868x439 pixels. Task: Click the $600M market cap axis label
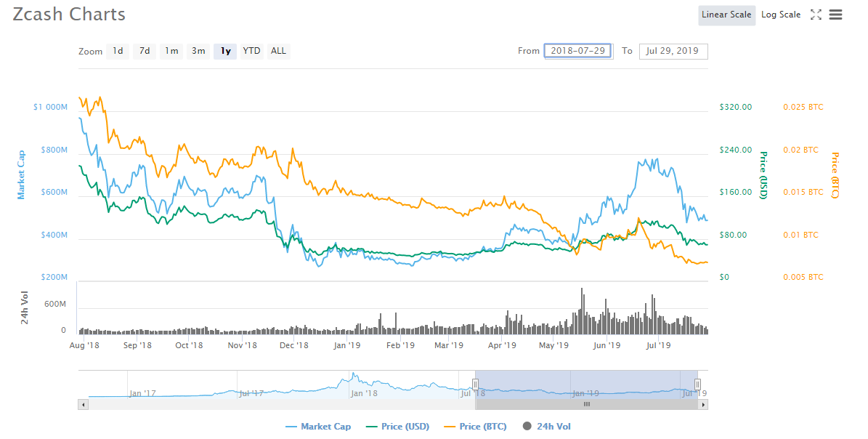tap(54, 192)
